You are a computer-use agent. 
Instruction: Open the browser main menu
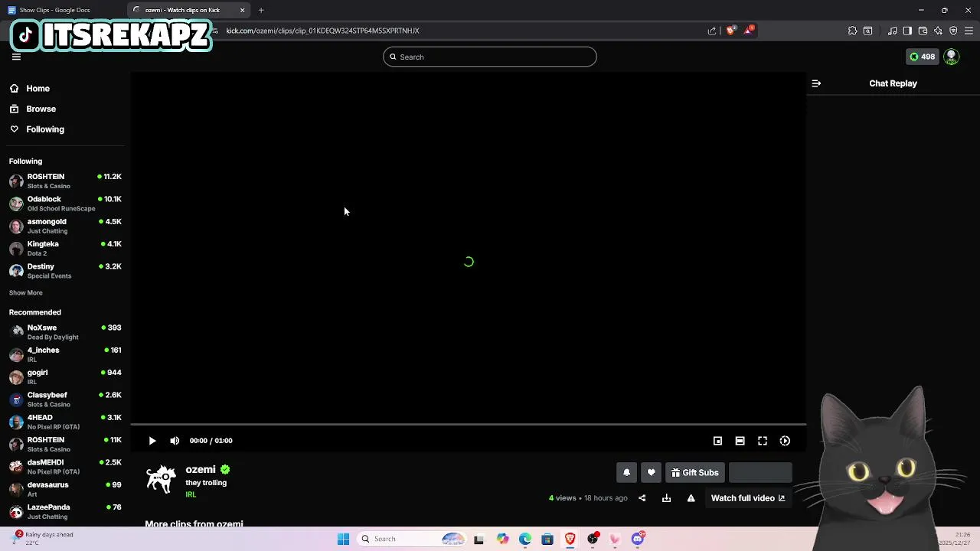(x=969, y=31)
